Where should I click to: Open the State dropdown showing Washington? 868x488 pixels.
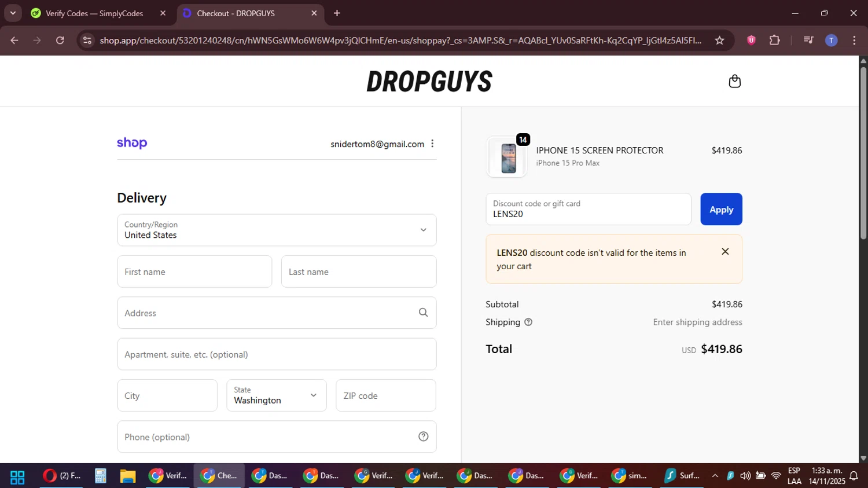tap(276, 395)
